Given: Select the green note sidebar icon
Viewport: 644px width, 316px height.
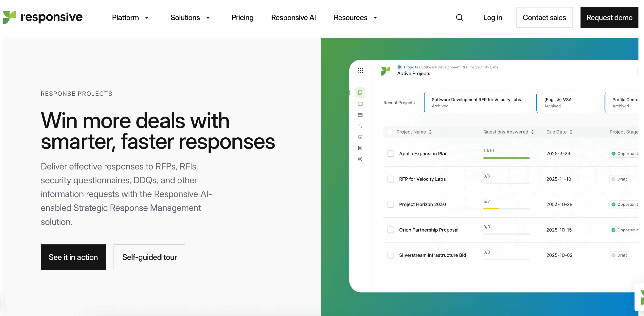Looking at the screenshot, I should tap(360, 93).
